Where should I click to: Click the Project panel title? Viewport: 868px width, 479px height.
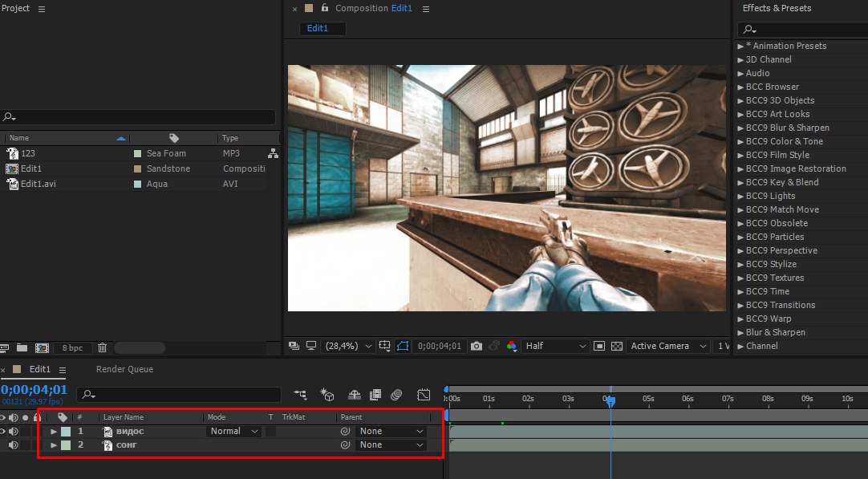[15, 8]
